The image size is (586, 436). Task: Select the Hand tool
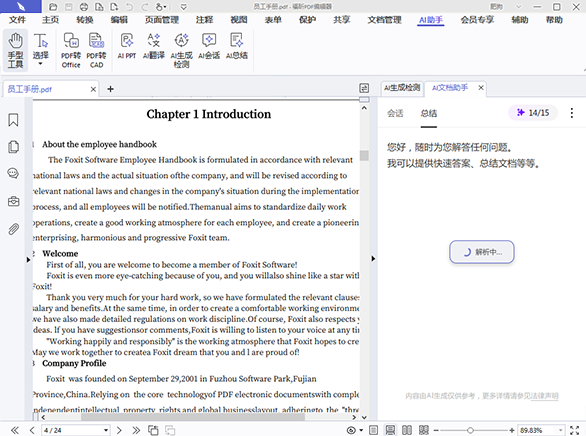coord(15,50)
